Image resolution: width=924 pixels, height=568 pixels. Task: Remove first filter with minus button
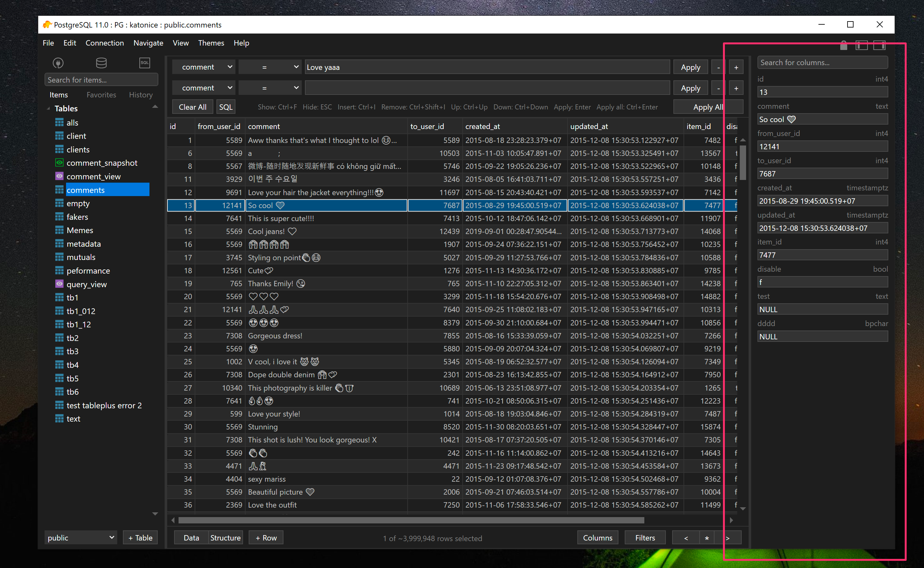(x=718, y=67)
